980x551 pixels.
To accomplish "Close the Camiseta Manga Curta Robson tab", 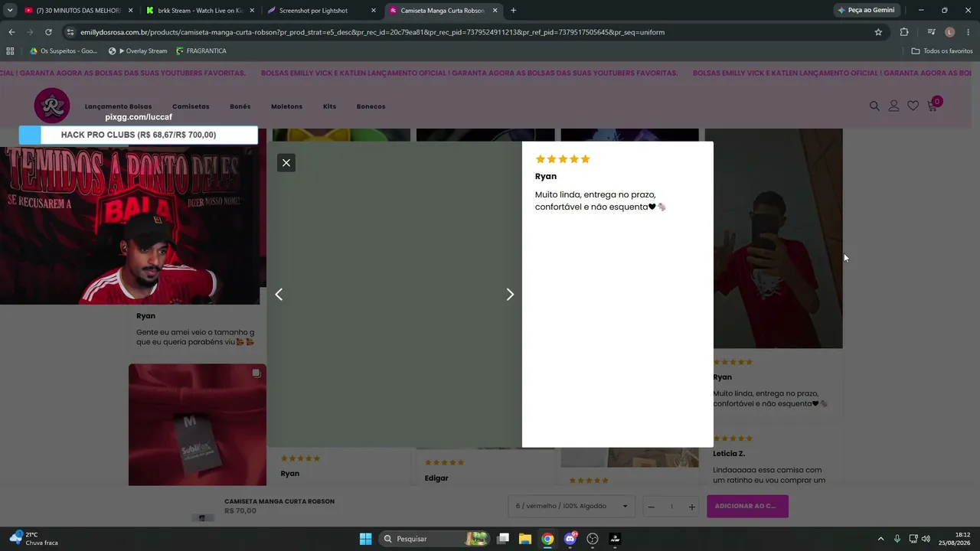I will (x=495, y=11).
